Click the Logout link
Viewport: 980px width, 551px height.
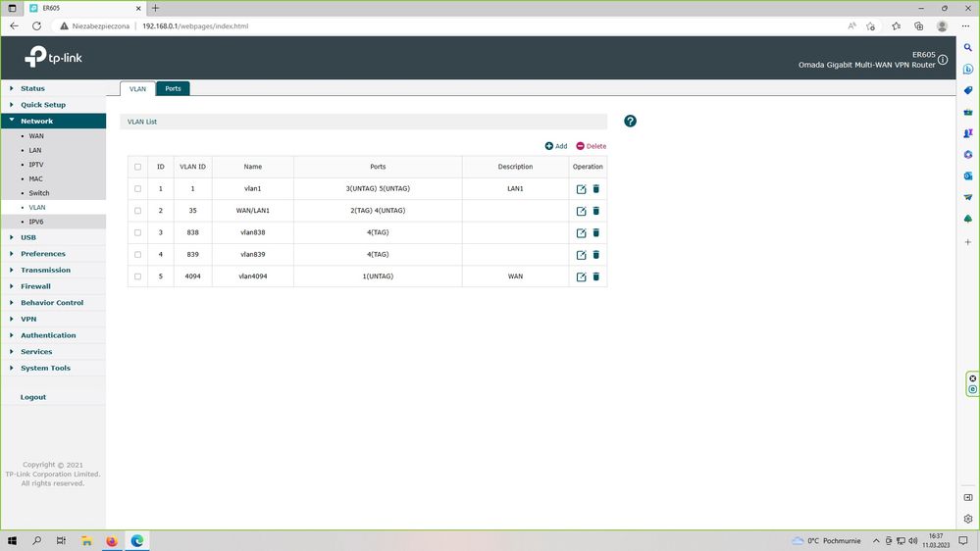(x=33, y=397)
